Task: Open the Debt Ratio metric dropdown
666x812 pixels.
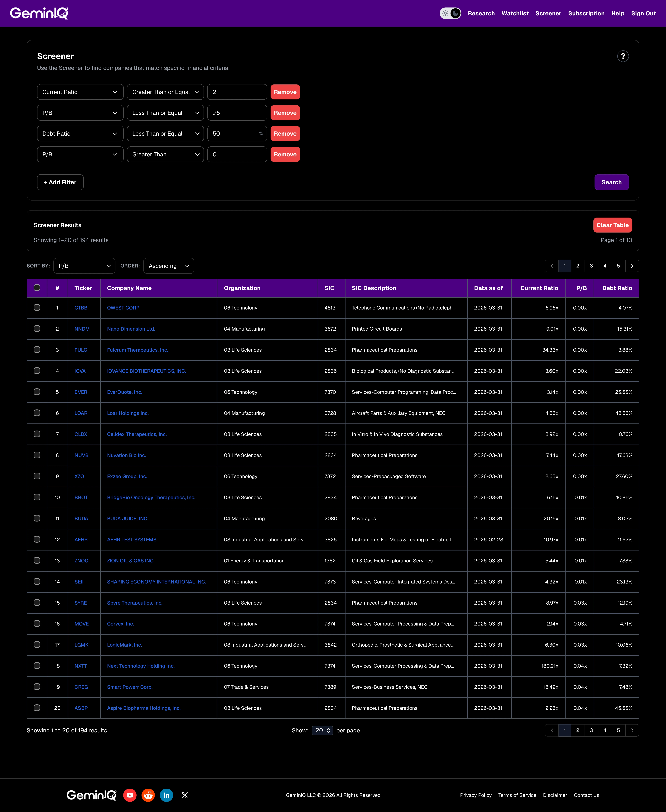Action: point(80,133)
